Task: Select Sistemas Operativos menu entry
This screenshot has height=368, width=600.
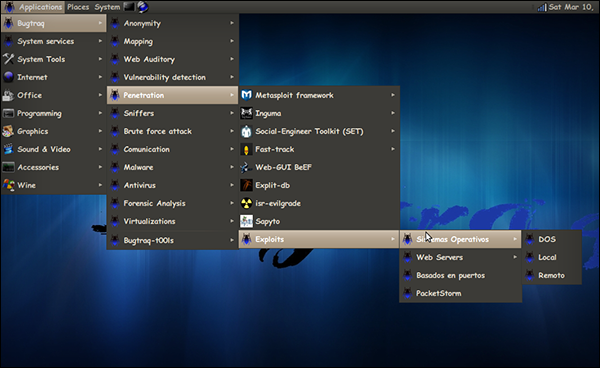Action: 461,239
